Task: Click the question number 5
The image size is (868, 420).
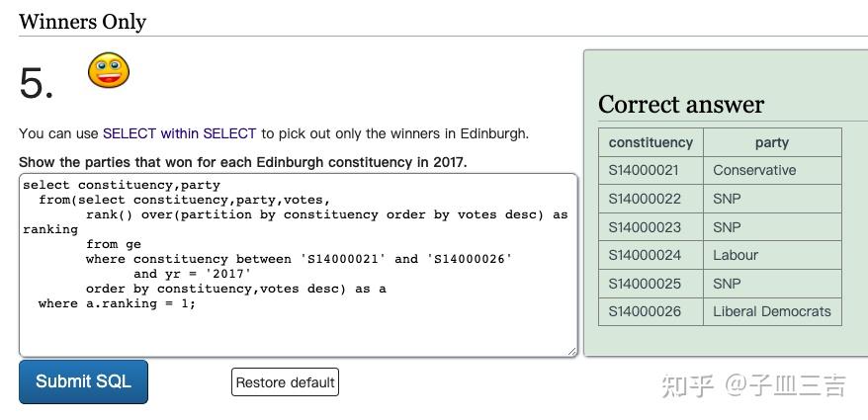Action: pos(36,84)
